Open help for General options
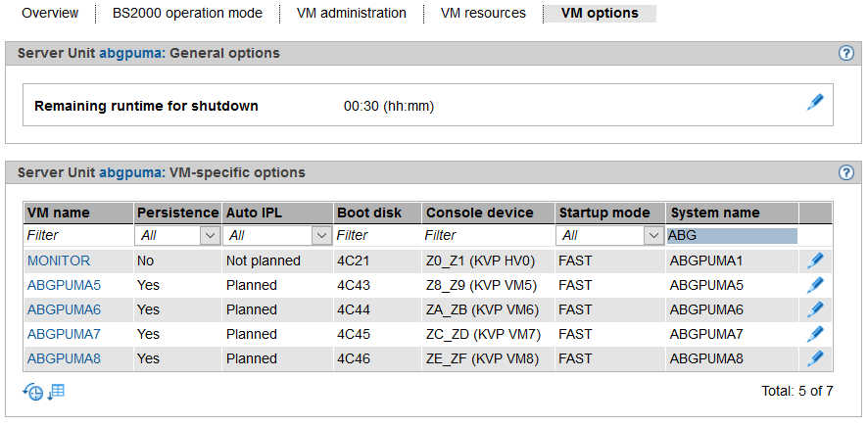Viewport: 868px width, 426px height. pos(847,53)
